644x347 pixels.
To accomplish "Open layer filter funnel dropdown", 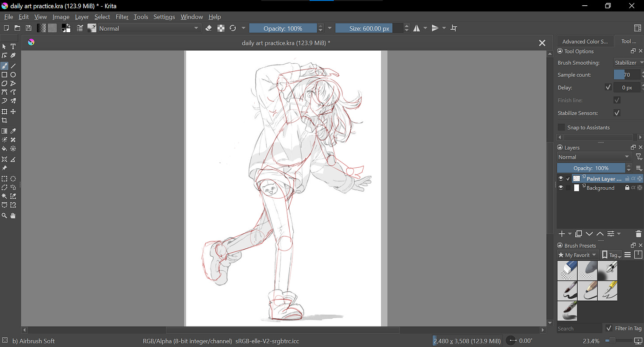I will 639,157.
